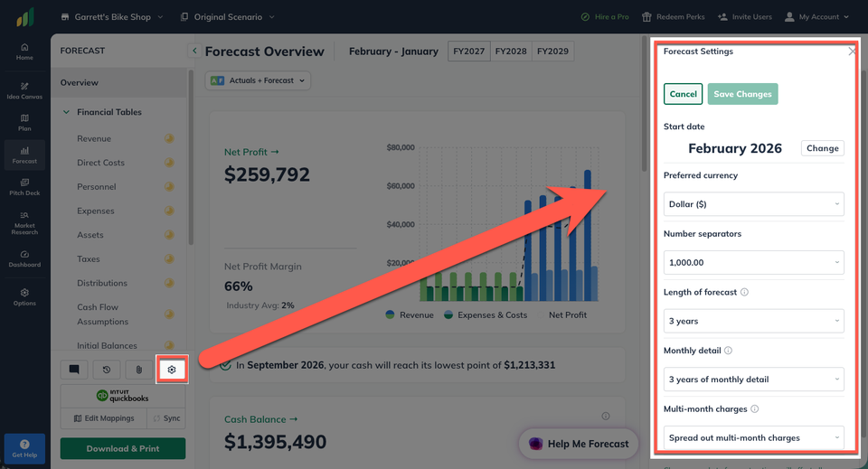Screen dimensions: 868x469
Task: Click the Expenses progress indicator icon
Action: coord(169,211)
